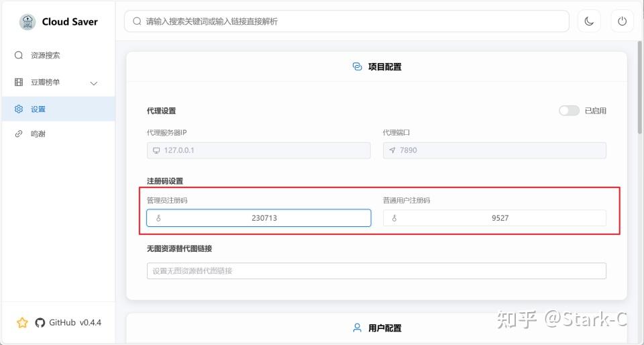Open 资源搜索 in the sidebar
This screenshot has height=345, width=644.
pos(58,56)
